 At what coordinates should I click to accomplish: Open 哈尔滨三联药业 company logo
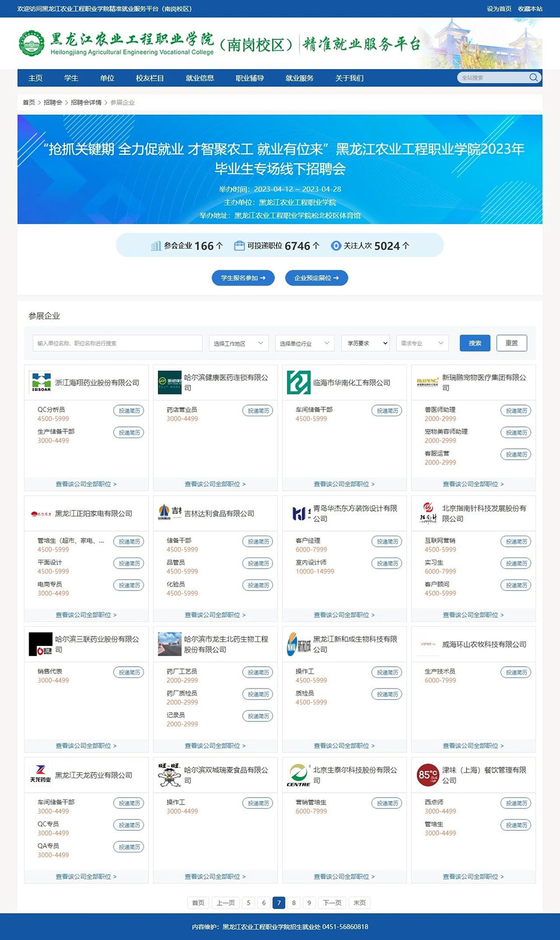[x=40, y=644]
